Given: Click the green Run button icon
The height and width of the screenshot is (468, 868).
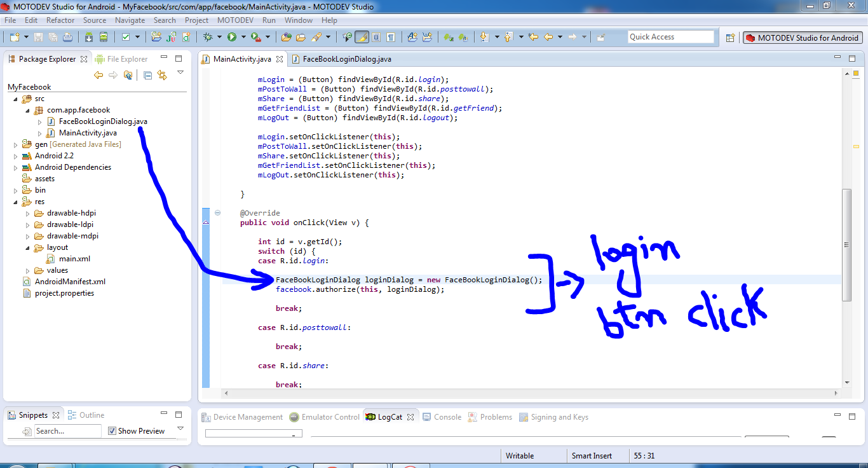Looking at the screenshot, I should [x=232, y=37].
